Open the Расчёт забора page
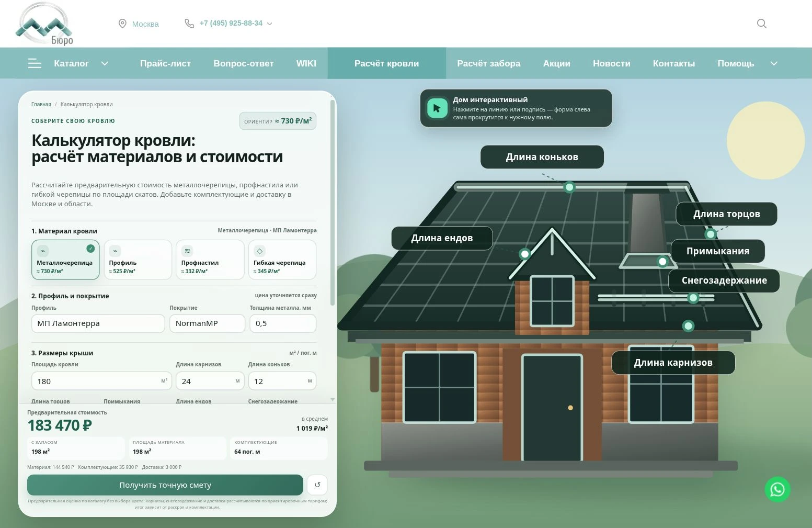The height and width of the screenshot is (528, 812). pyautogui.click(x=489, y=63)
